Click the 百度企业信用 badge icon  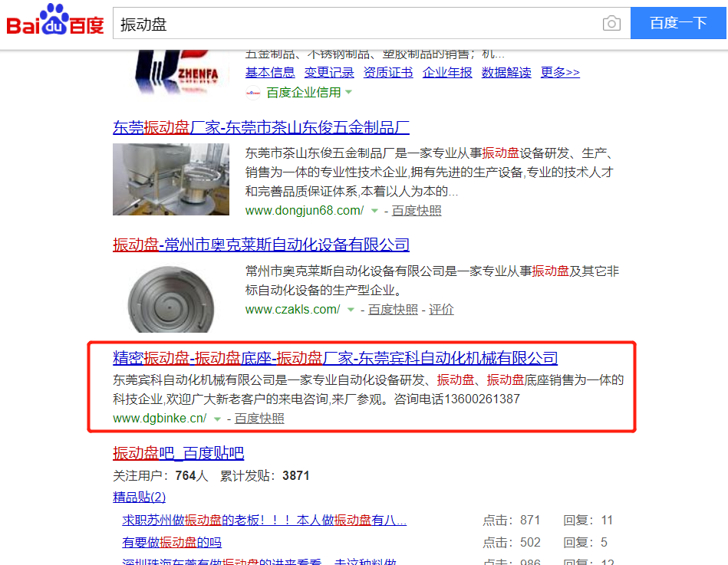[252, 93]
